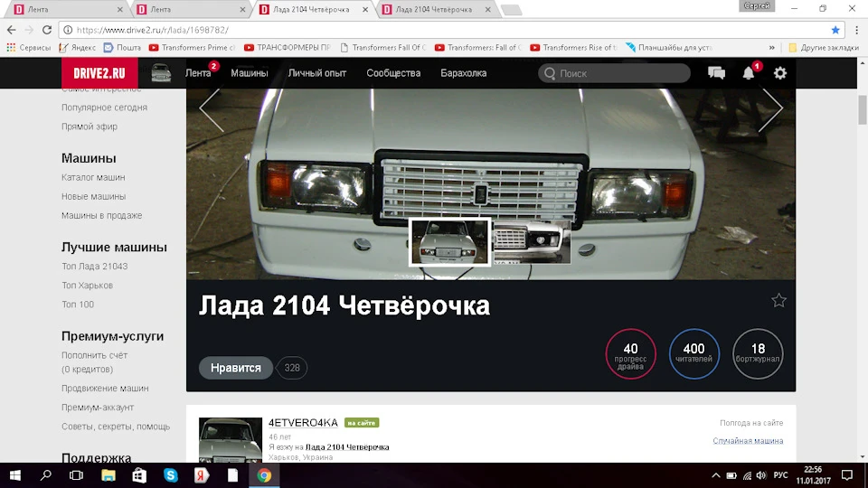Reload the page with the refresh icon
Image resolution: width=868 pixels, height=488 pixels.
click(47, 30)
